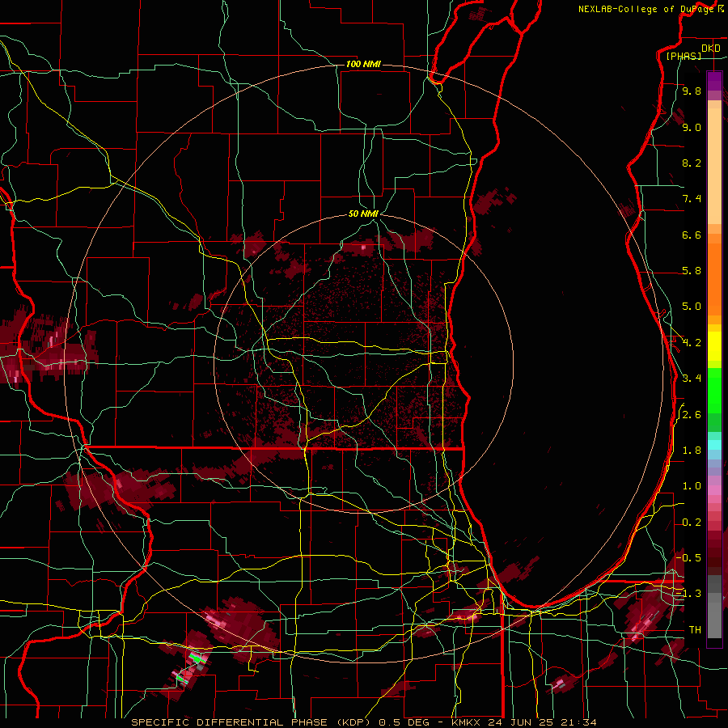
Task: Click the 2.6 scale value
Action: pyautogui.click(x=692, y=415)
